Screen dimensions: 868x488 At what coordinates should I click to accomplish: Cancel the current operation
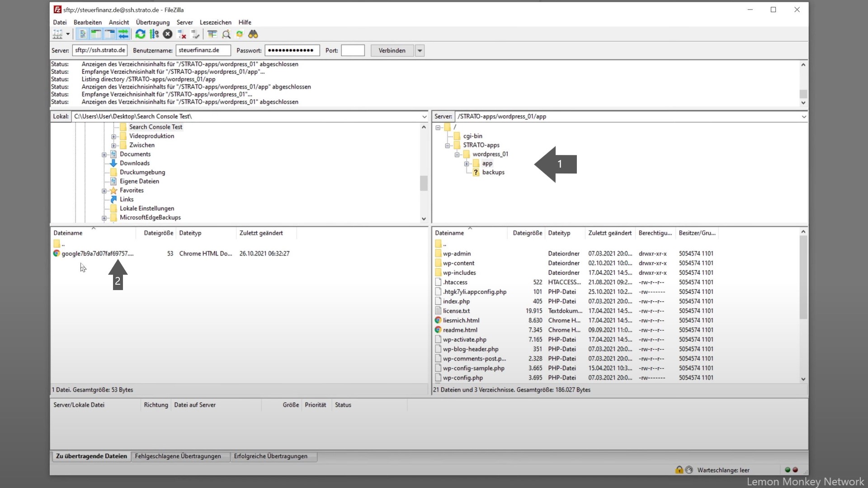point(168,34)
